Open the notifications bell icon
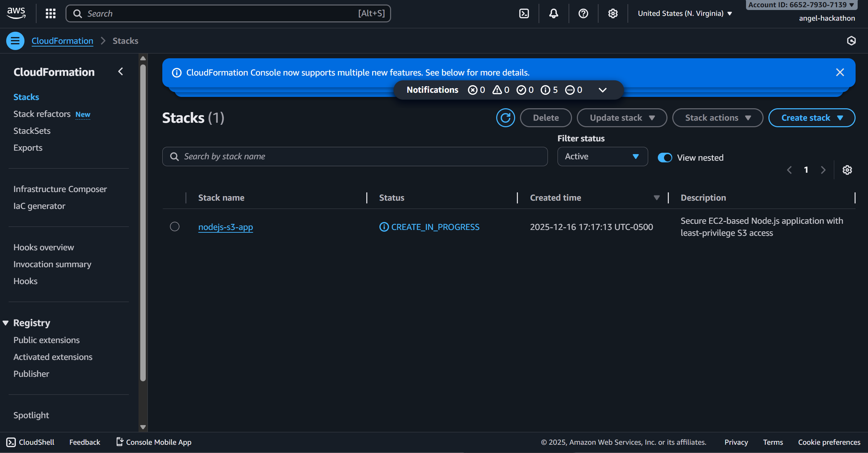The width and height of the screenshot is (868, 453). click(553, 13)
